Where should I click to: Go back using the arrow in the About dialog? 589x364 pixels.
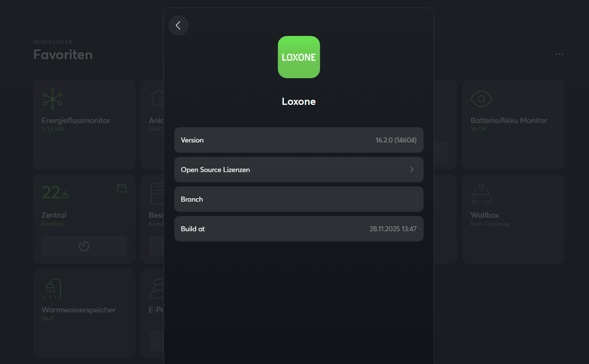[x=179, y=25]
